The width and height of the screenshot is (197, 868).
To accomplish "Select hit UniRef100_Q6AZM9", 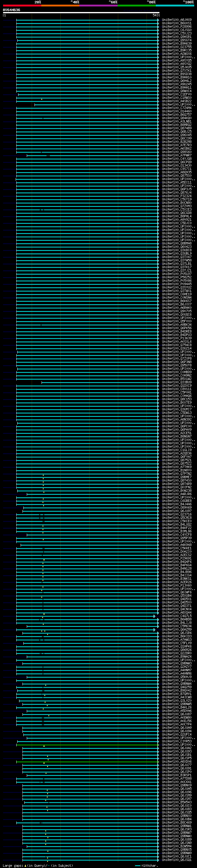I will [177, 629].
